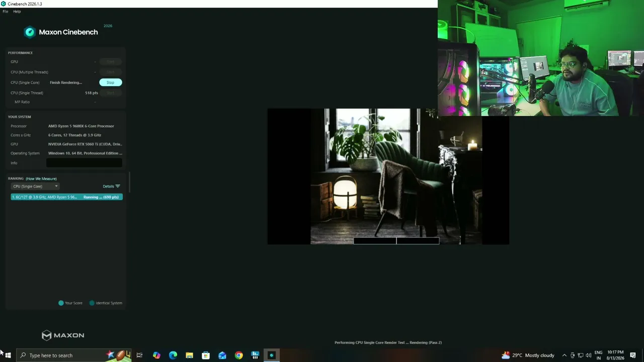Open the Windows Start menu
Screen dimensions: 644x362
point(8,355)
